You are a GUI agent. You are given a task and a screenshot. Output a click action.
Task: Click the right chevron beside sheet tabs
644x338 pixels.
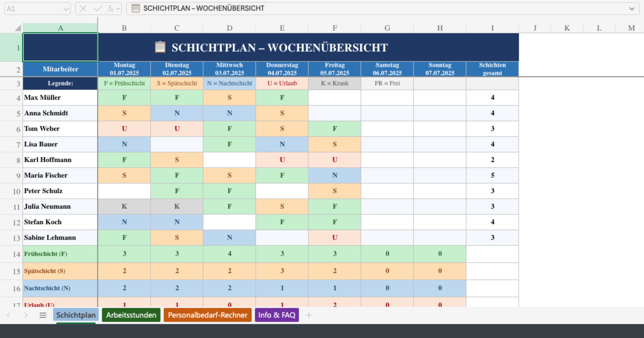click(x=26, y=315)
